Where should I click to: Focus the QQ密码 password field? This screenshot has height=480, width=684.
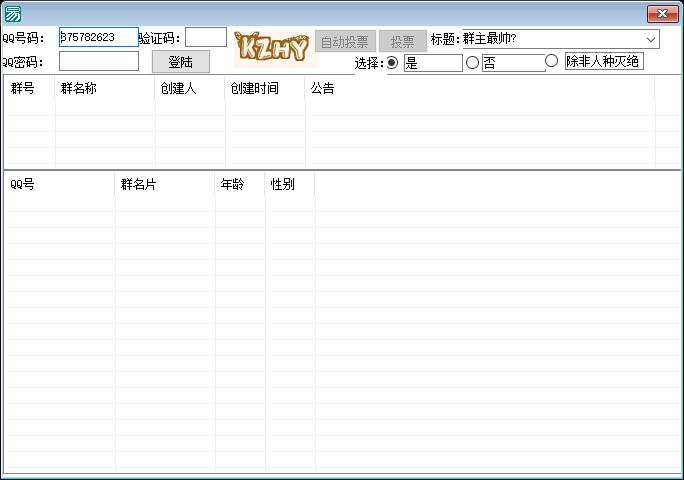tap(99, 61)
